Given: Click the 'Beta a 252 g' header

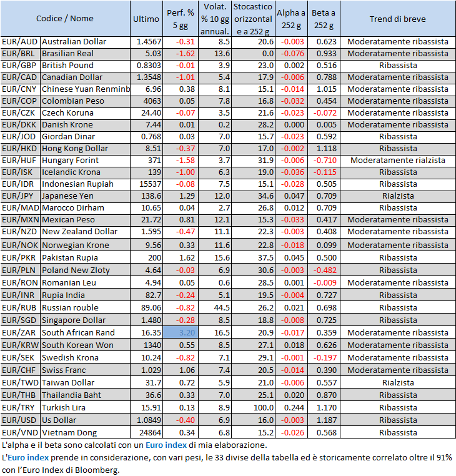Looking at the screenshot, I should (324, 19).
